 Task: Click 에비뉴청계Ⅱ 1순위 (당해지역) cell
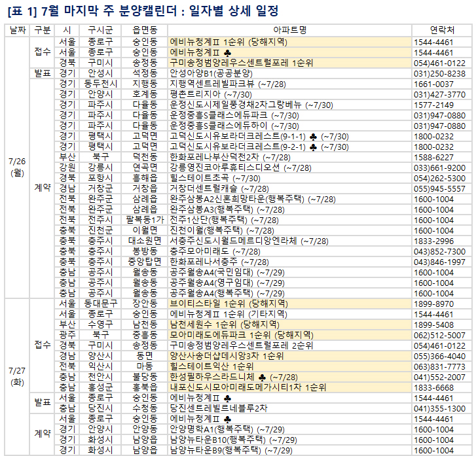[289, 42]
